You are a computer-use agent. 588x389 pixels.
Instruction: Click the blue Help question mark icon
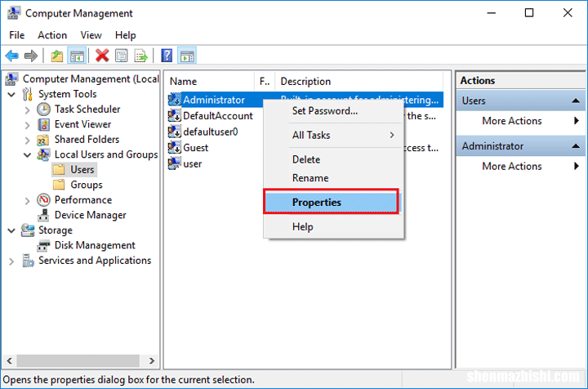click(x=167, y=56)
